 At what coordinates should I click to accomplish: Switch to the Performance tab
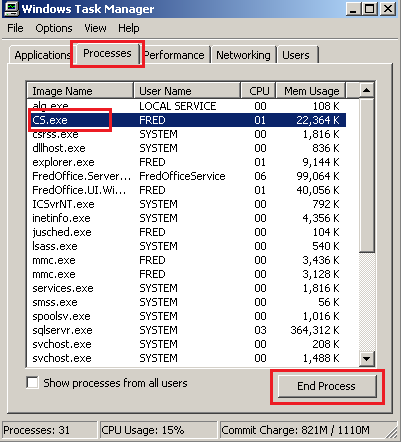175,55
